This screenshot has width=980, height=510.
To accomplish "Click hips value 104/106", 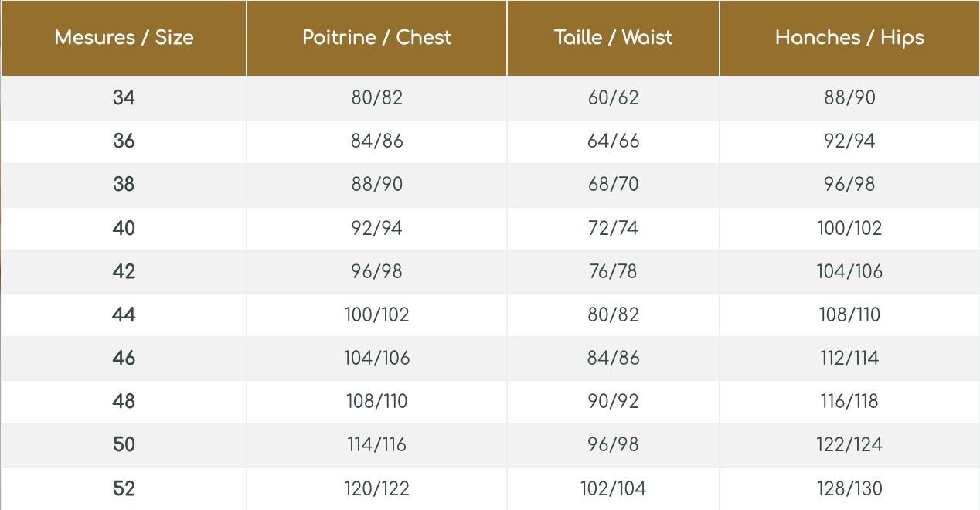I will pos(849,271).
